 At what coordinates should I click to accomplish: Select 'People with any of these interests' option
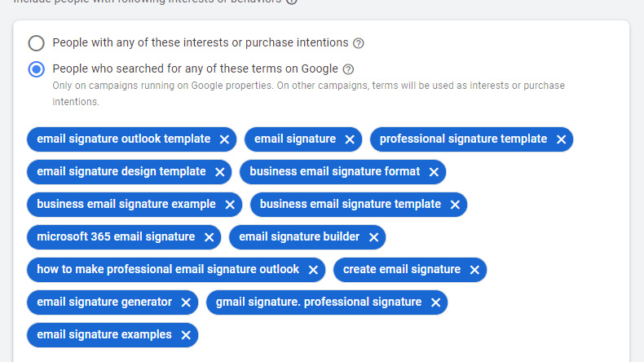[37, 43]
